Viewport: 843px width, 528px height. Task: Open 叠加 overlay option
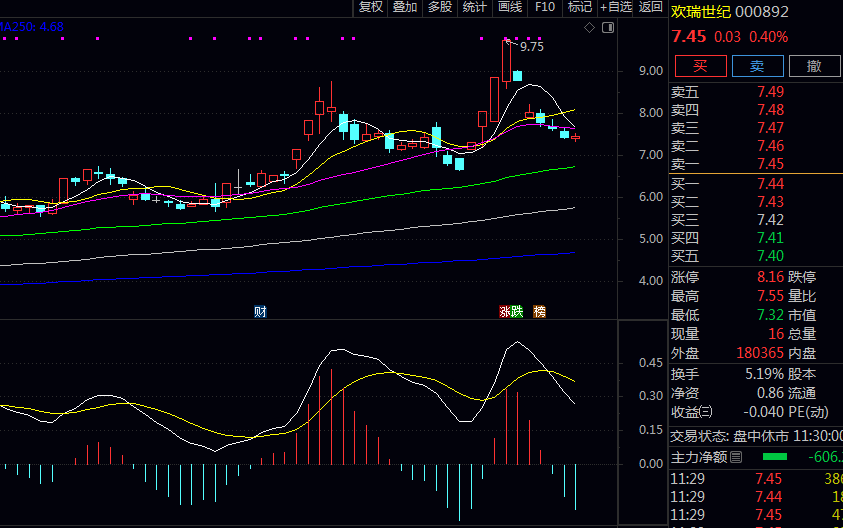point(405,7)
